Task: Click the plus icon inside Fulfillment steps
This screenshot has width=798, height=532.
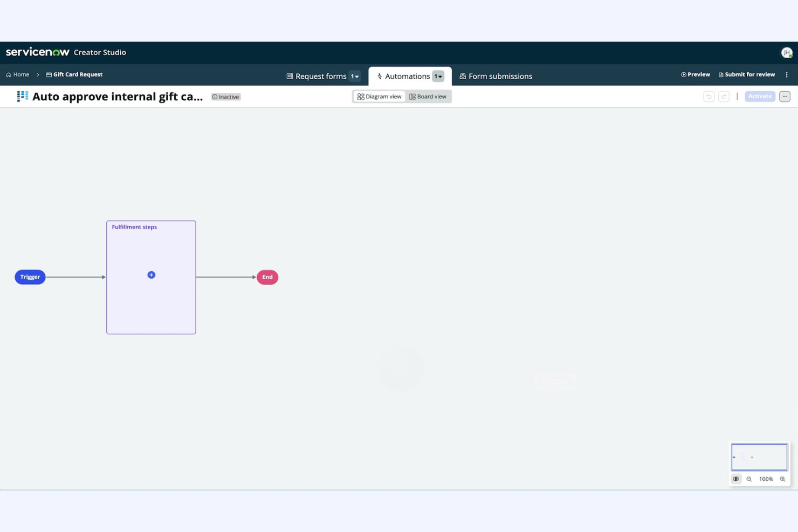Action: tap(152, 275)
